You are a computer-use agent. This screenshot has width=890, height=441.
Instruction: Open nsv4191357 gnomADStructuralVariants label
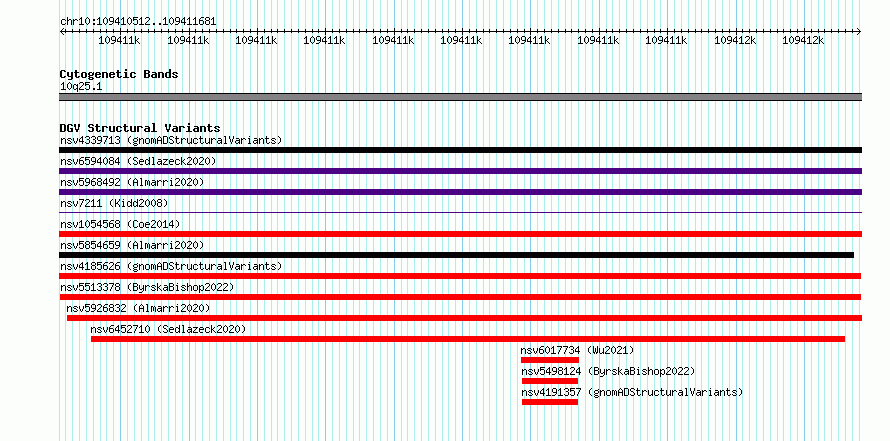click(632, 392)
